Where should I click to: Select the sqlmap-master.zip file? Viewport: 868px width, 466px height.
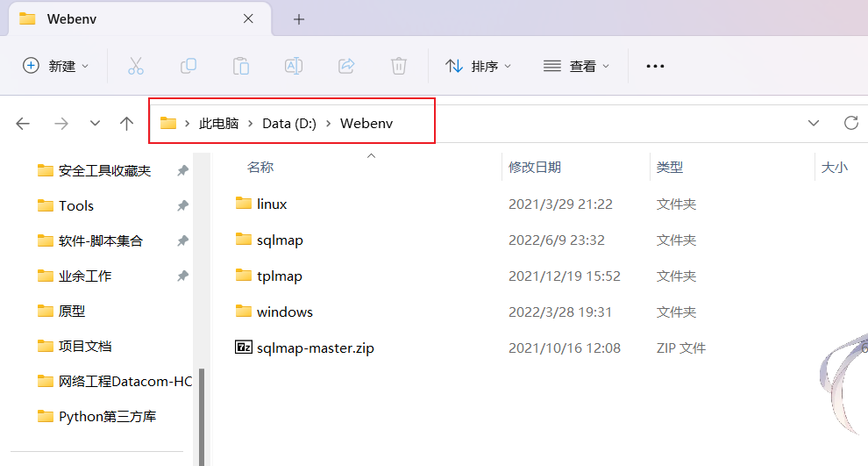coord(315,348)
